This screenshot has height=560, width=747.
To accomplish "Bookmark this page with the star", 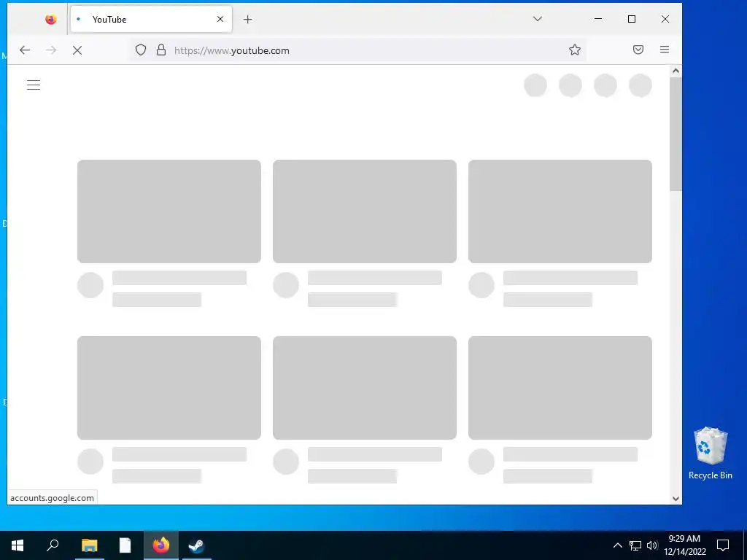I will pyautogui.click(x=575, y=50).
